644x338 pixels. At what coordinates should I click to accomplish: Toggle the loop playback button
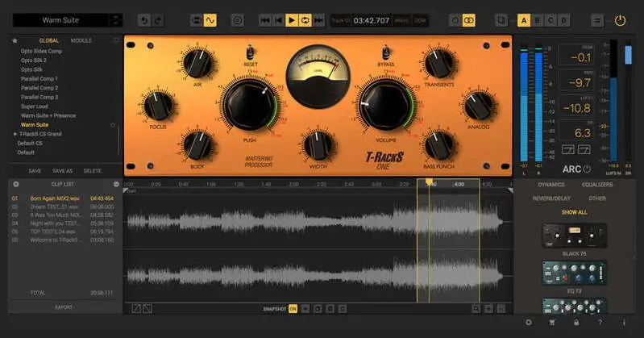pos(305,20)
